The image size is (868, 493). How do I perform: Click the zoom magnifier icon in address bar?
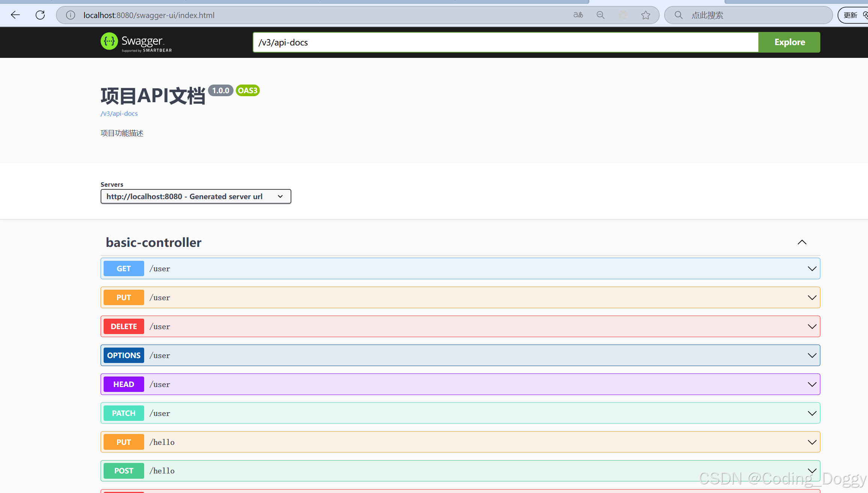[601, 15]
